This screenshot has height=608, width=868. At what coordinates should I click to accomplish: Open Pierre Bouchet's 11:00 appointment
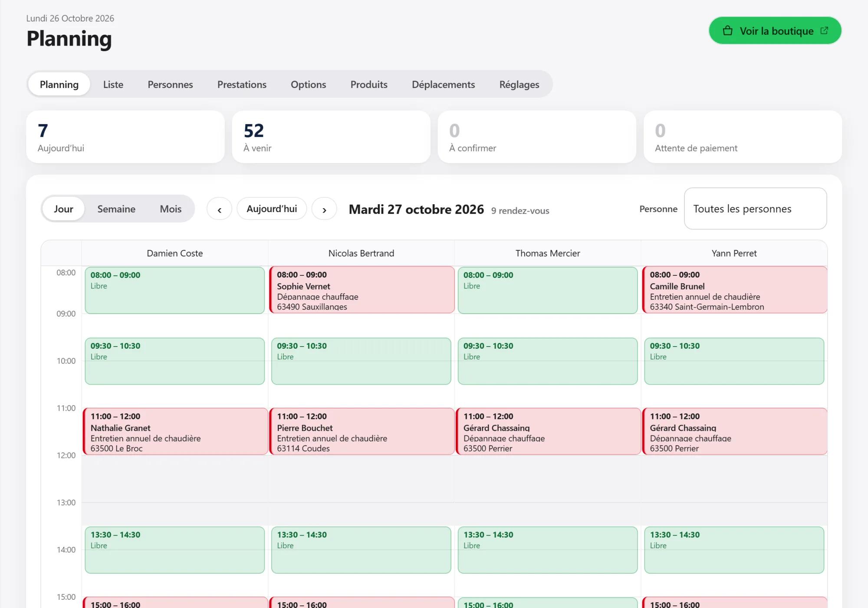pyautogui.click(x=362, y=431)
